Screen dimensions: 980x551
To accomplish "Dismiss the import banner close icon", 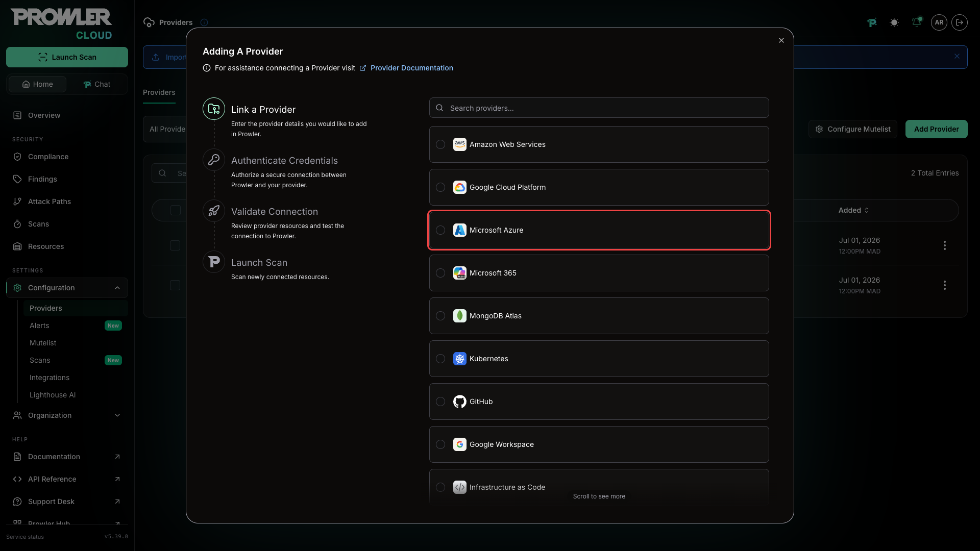I will pyautogui.click(x=957, y=57).
